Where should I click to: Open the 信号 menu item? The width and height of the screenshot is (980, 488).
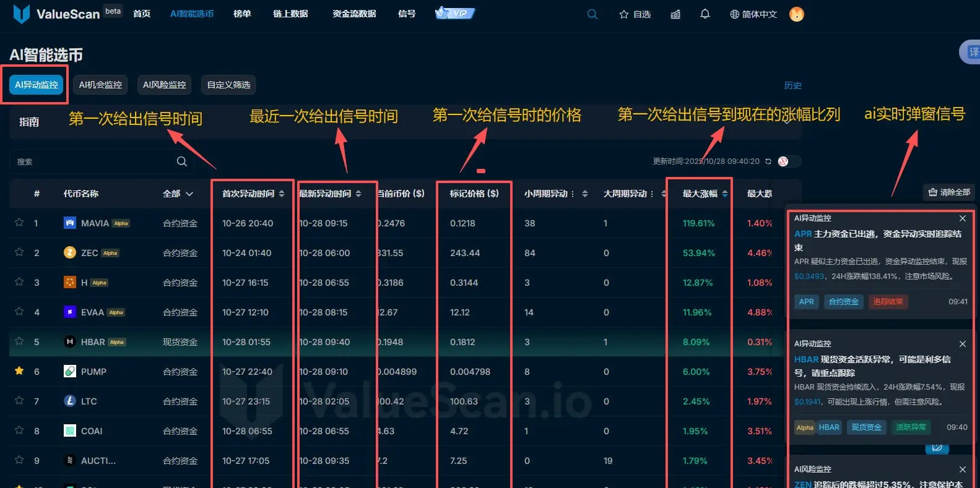pos(407,14)
